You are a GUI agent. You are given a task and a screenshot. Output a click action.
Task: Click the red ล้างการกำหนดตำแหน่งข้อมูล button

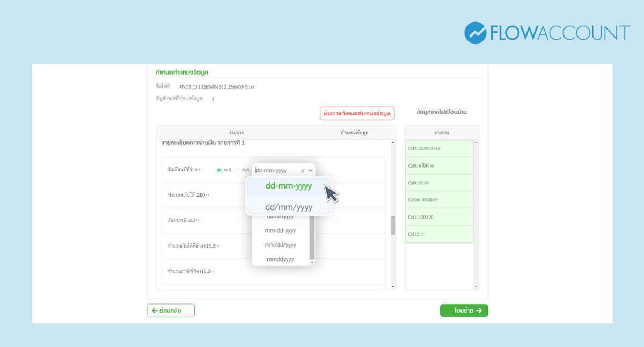point(357,113)
